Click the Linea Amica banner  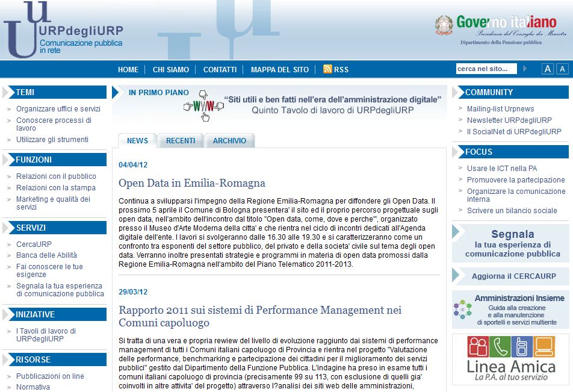tap(510, 359)
